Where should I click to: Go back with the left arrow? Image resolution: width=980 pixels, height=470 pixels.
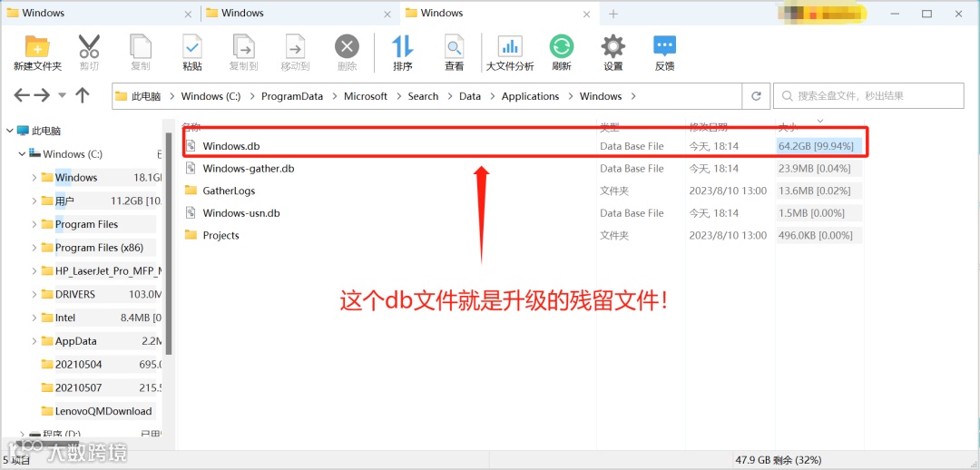point(22,95)
